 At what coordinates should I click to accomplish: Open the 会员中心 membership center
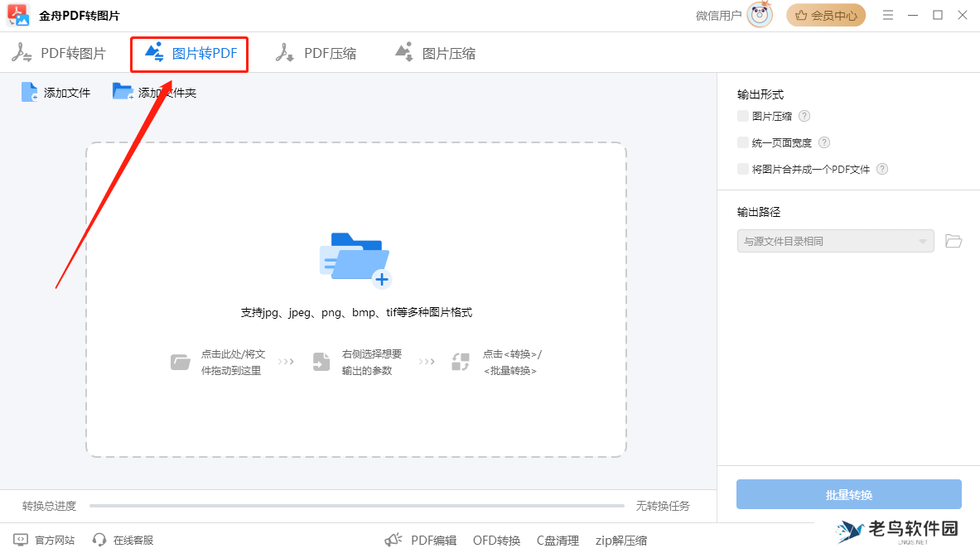pyautogui.click(x=825, y=15)
